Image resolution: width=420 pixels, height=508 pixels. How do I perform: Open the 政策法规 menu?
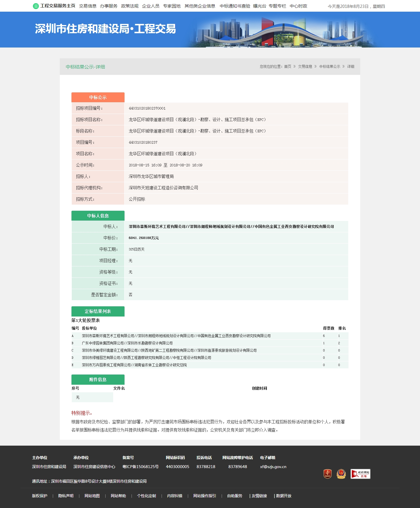tap(130, 6)
